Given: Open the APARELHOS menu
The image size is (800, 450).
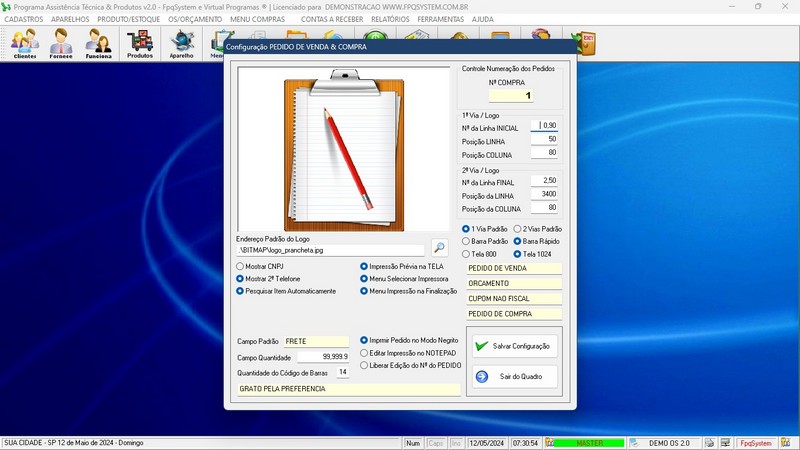Looking at the screenshot, I should tap(70, 19).
